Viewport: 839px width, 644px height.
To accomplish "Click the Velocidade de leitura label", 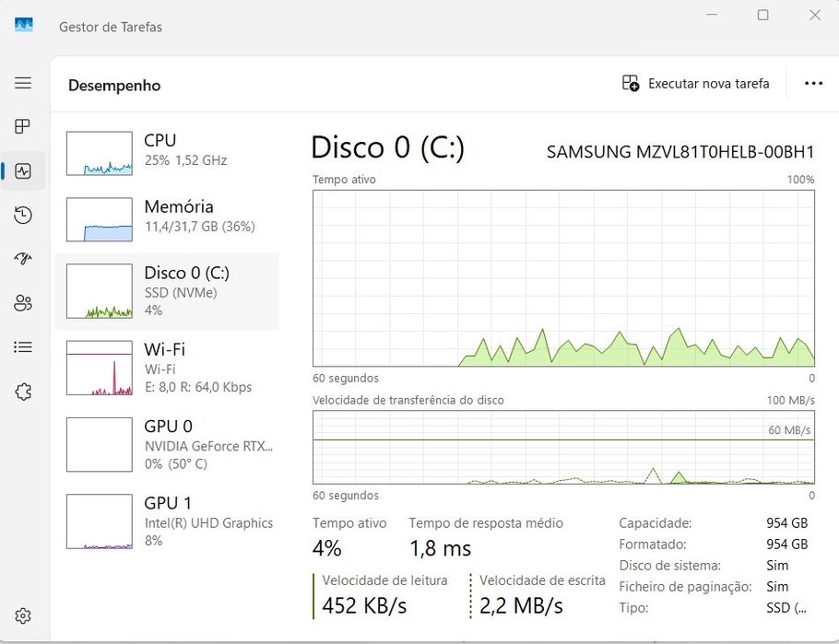I will [x=384, y=580].
